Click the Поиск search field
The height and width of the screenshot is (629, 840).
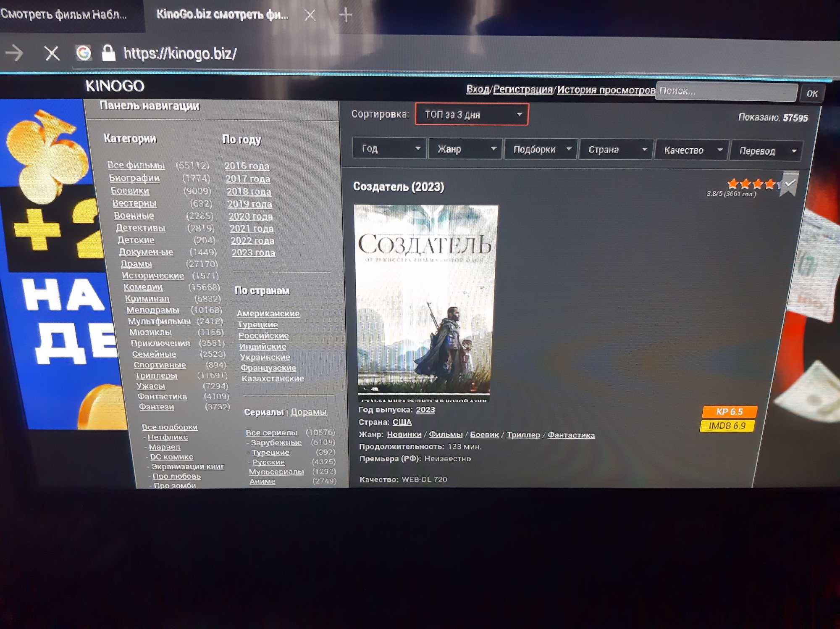point(727,91)
